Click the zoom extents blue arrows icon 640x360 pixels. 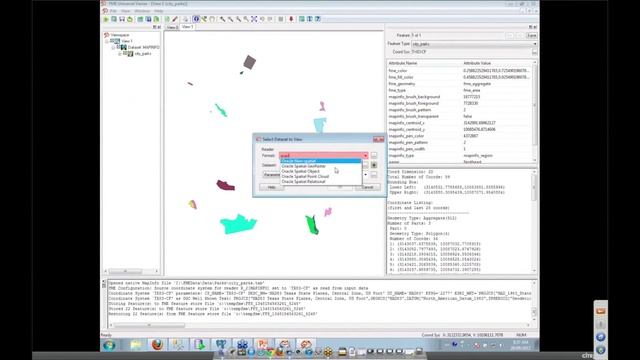pos(254,19)
